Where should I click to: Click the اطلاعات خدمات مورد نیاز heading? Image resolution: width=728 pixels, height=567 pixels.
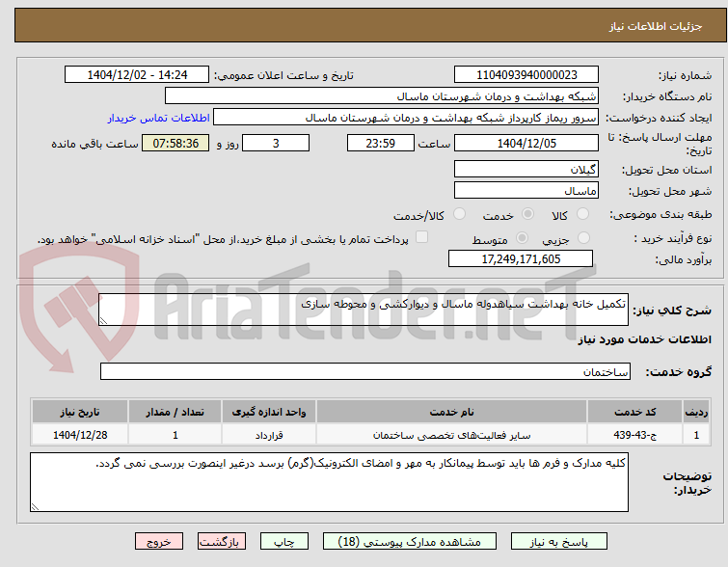coord(644,340)
